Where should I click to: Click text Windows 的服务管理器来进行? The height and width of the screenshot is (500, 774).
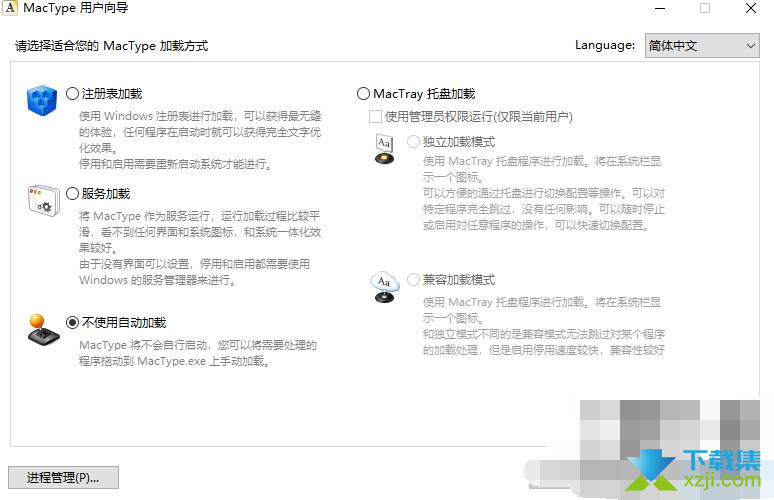158,280
